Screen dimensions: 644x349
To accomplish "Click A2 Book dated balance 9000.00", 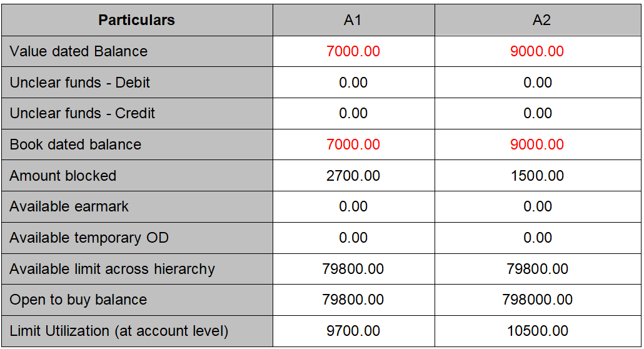I will [x=537, y=144].
